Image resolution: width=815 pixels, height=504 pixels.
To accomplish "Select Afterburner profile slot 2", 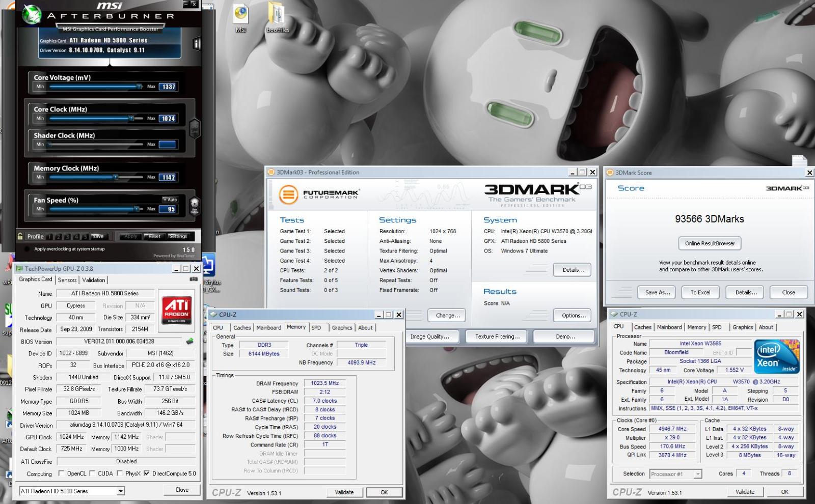I will coord(59,237).
